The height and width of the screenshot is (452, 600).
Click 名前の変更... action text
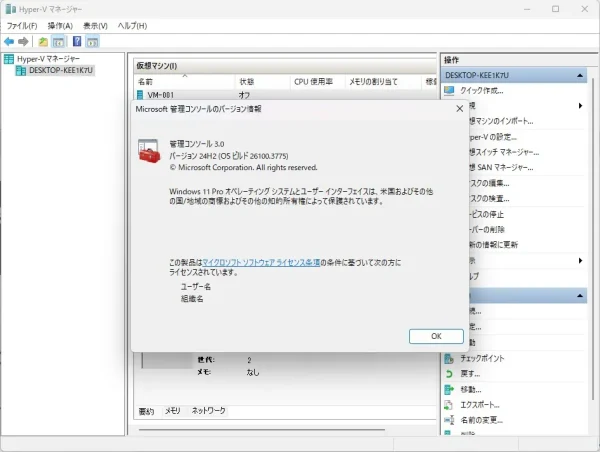tap(481, 420)
